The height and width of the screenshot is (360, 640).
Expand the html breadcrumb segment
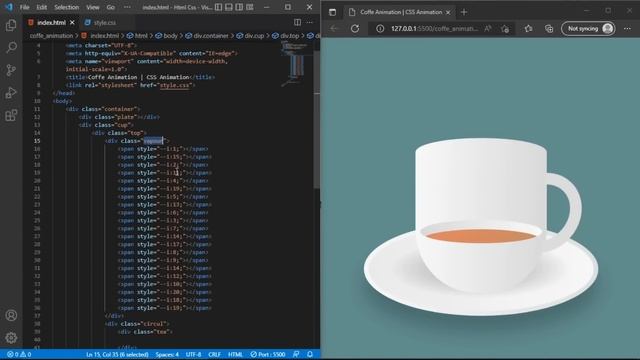pyautogui.click(x=138, y=36)
